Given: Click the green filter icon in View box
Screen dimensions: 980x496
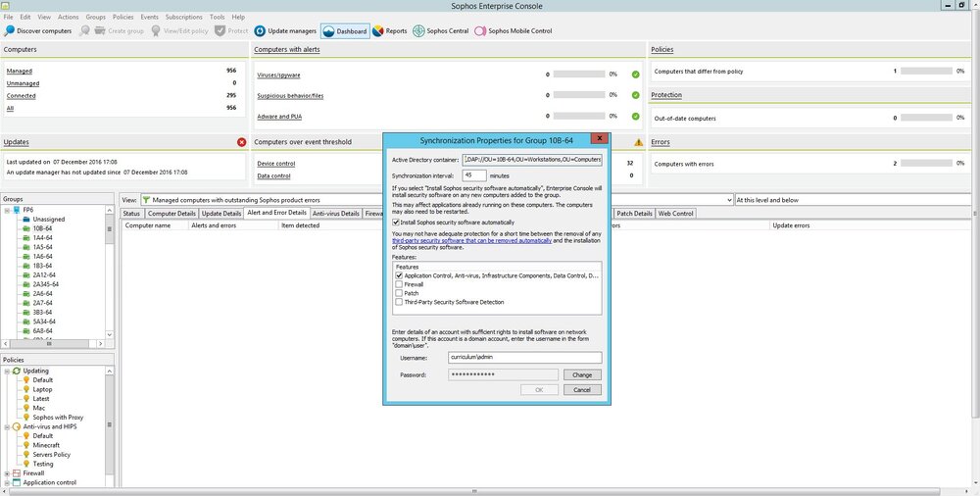Looking at the screenshot, I should pos(146,200).
